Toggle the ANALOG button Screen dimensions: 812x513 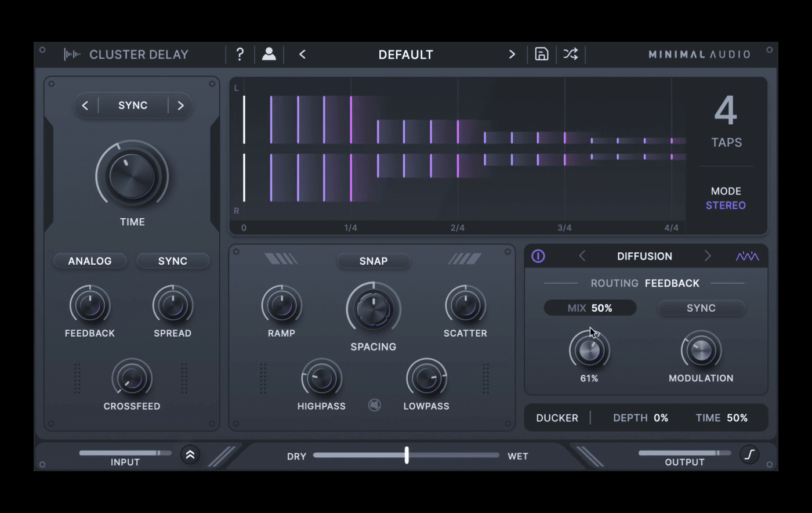click(x=90, y=261)
